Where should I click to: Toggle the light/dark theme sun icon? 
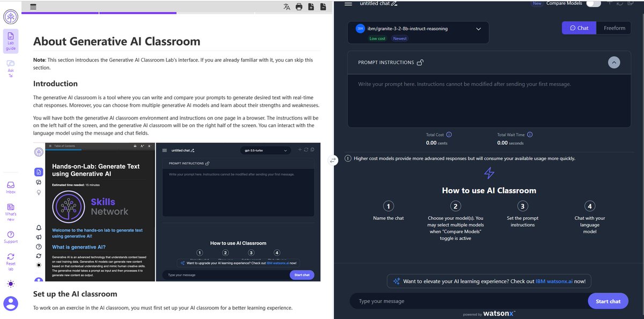[11, 284]
